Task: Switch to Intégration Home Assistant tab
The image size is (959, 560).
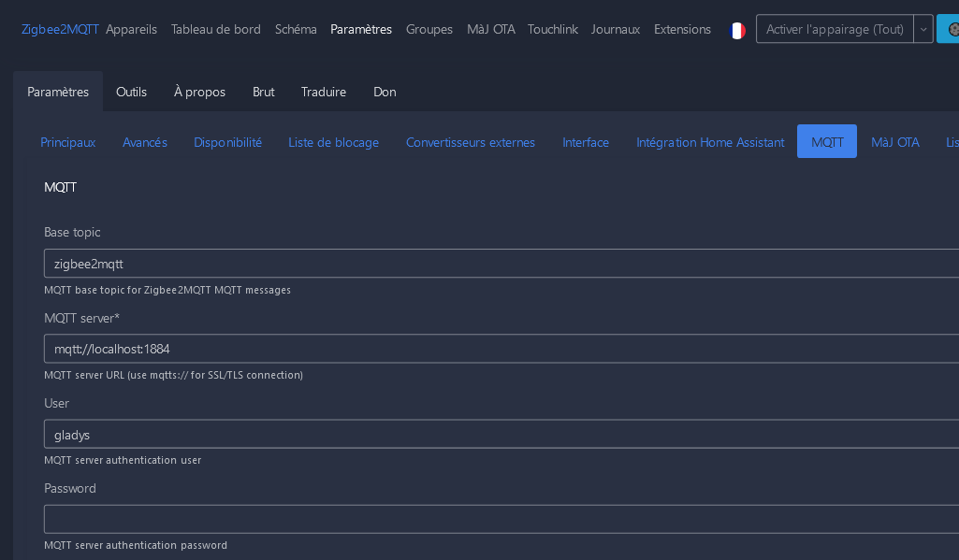Action: coord(710,142)
